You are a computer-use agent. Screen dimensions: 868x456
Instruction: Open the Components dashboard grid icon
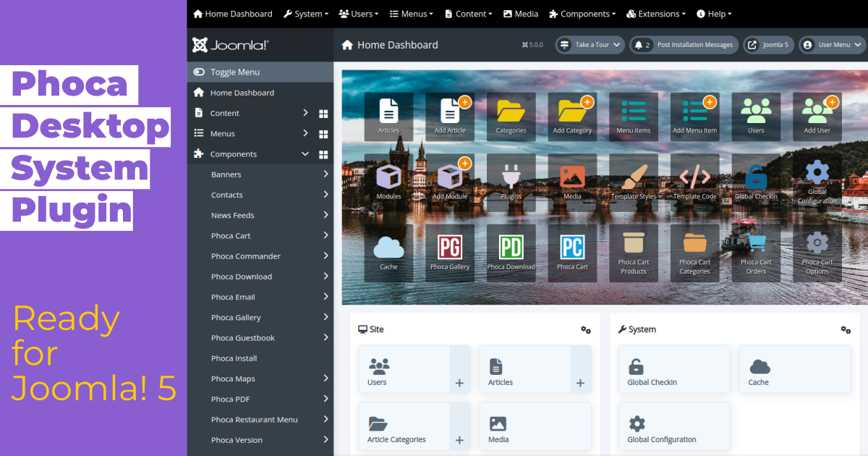(323, 154)
